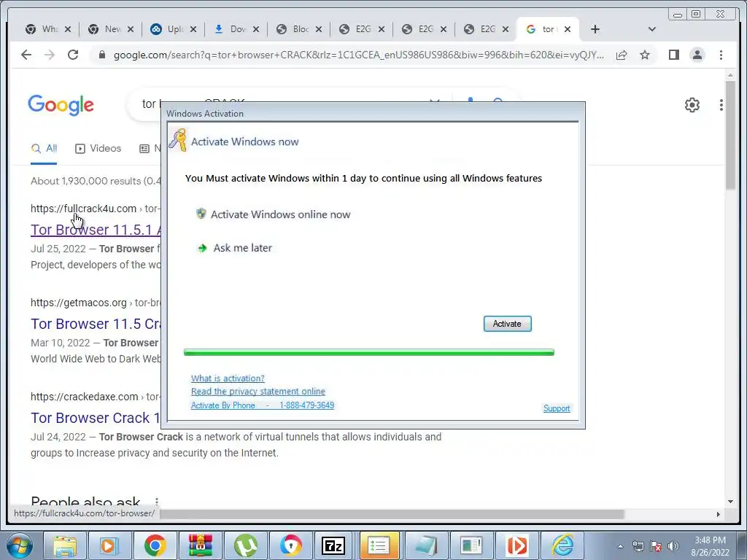The width and height of the screenshot is (747, 560).
Task: Click the green activation progress bar
Action: coord(368,352)
